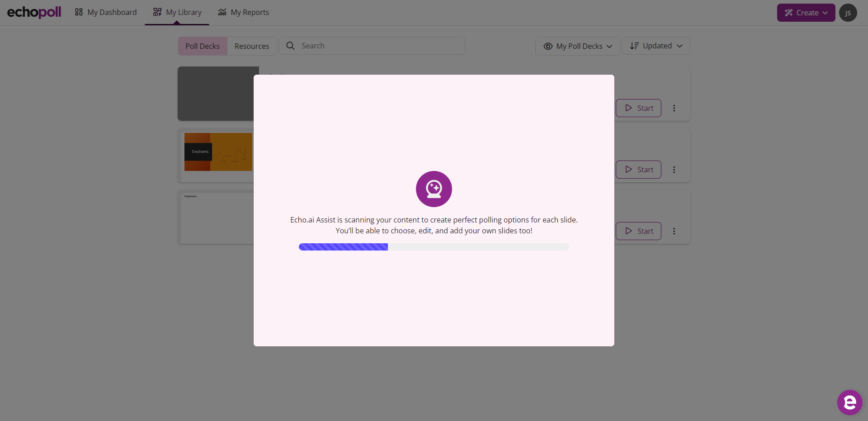Click the Echo.ai Assist purple icon
The width and height of the screenshot is (868, 421).
(x=434, y=189)
